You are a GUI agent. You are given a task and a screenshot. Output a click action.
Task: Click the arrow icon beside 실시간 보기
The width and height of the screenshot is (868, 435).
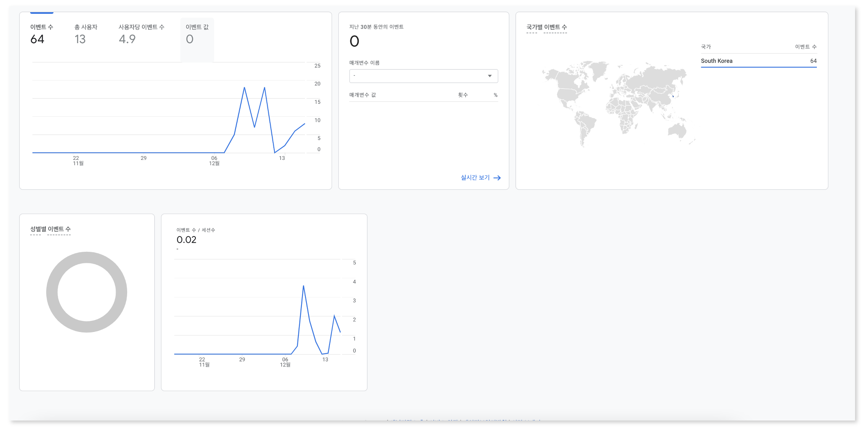click(x=497, y=178)
